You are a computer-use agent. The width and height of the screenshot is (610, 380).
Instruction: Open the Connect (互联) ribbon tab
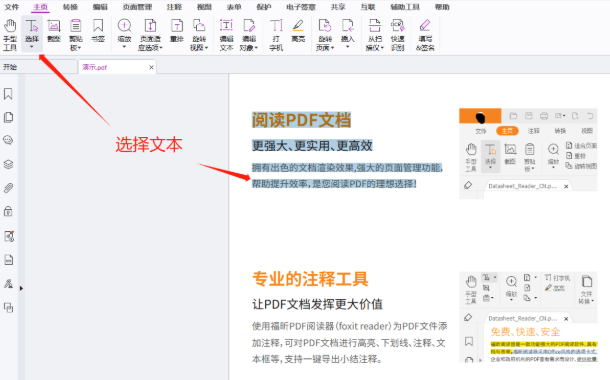(368, 7)
